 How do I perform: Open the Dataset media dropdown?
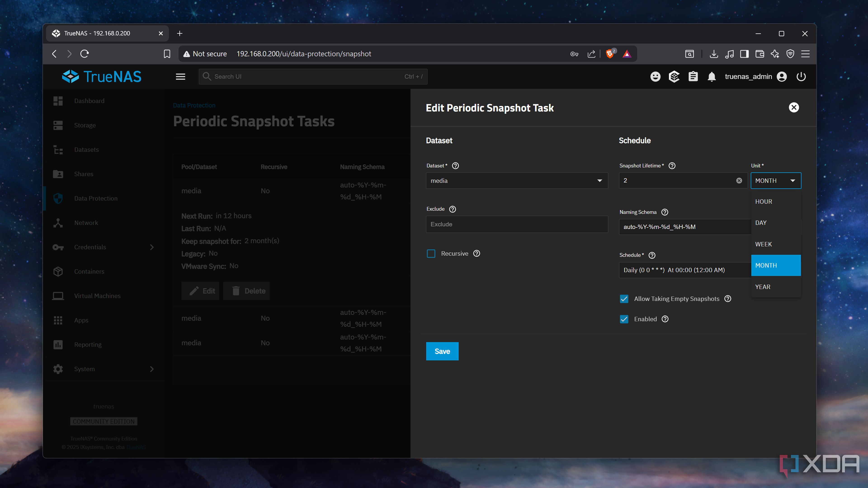click(x=517, y=181)
